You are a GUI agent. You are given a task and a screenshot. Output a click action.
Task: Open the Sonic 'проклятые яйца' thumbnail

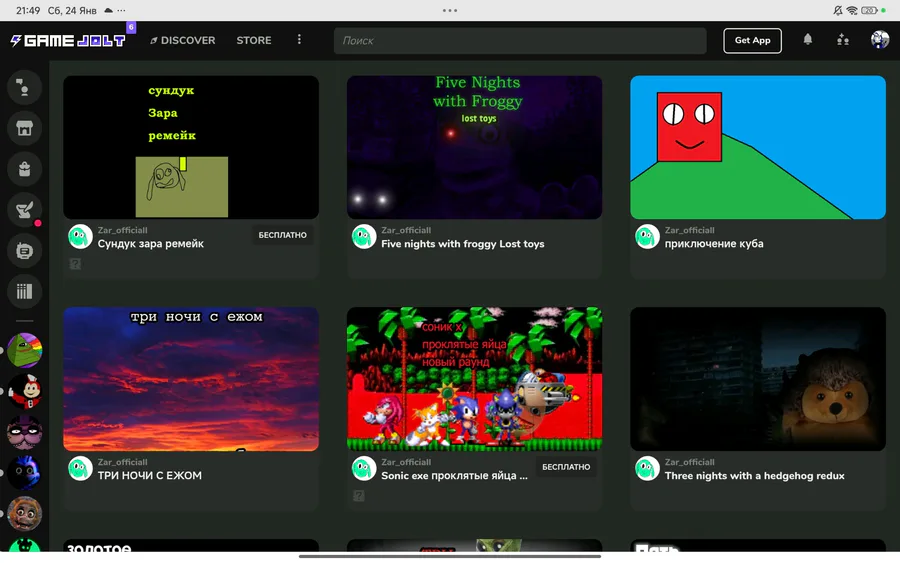[474, 379]
